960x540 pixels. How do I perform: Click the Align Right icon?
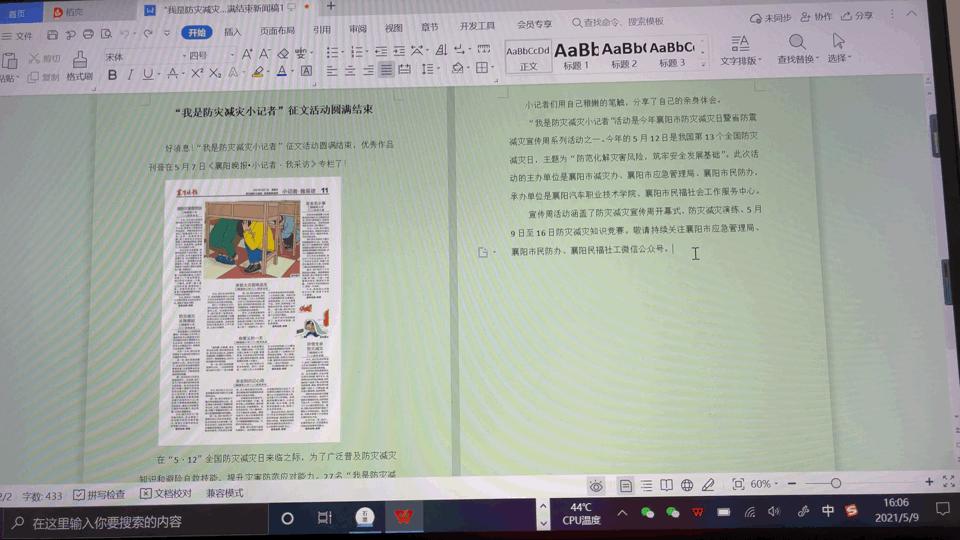(367, 70)
